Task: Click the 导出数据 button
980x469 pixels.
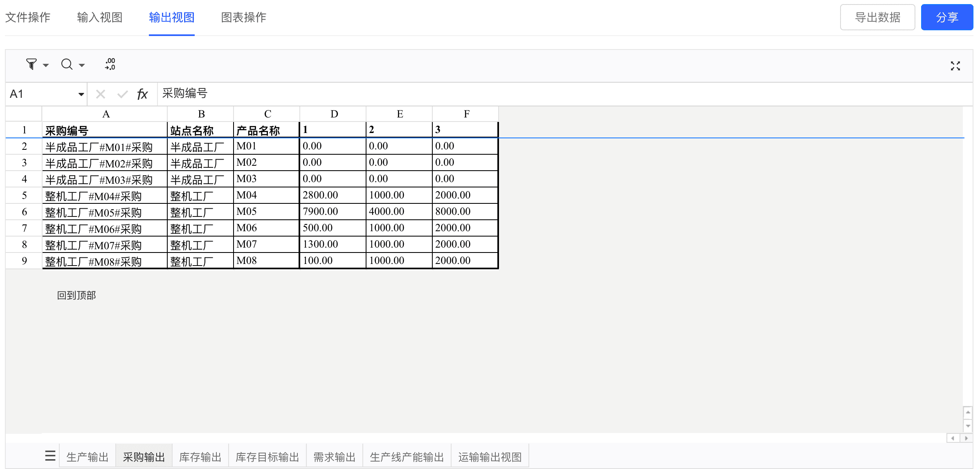Action: click(877, 17)
